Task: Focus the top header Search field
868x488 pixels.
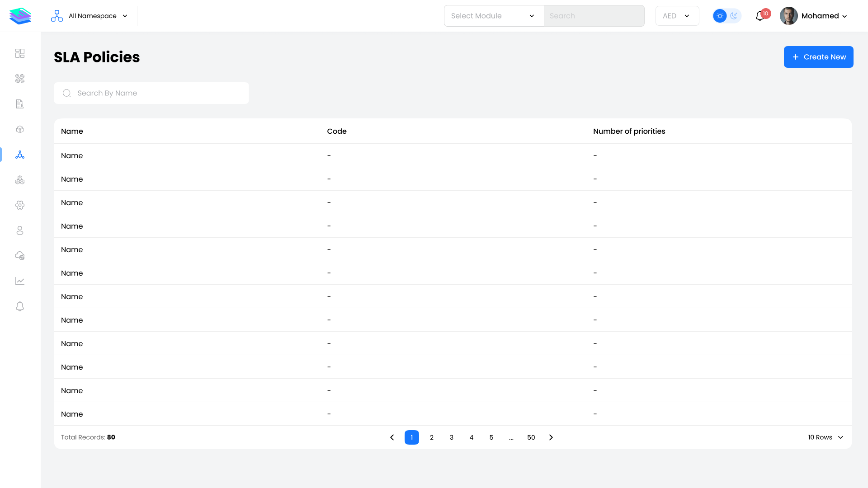Action: [594, 16]
